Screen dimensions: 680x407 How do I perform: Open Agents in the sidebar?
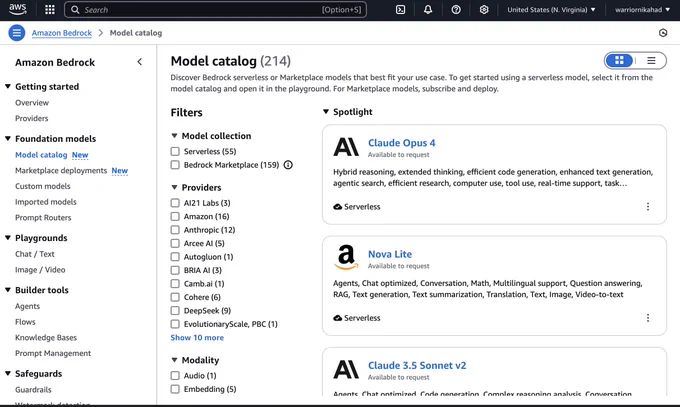[27, 306]
